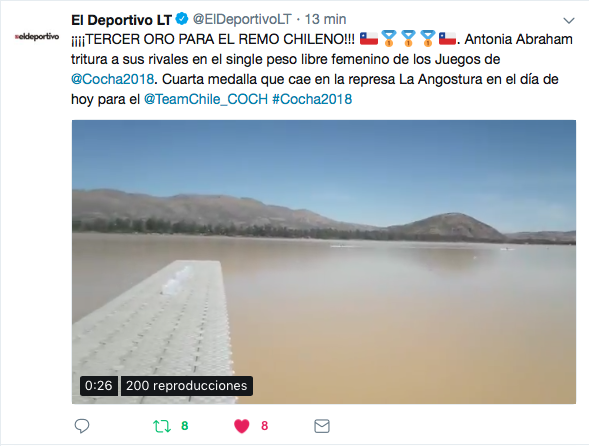589x446 pixels.
Task: Play the rowing lake video
Action: click(x=324, y=262)
